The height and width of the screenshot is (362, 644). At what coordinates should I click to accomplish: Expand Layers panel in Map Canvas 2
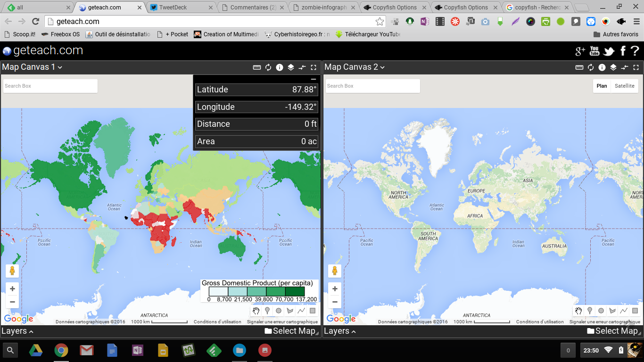pos(339,331)
